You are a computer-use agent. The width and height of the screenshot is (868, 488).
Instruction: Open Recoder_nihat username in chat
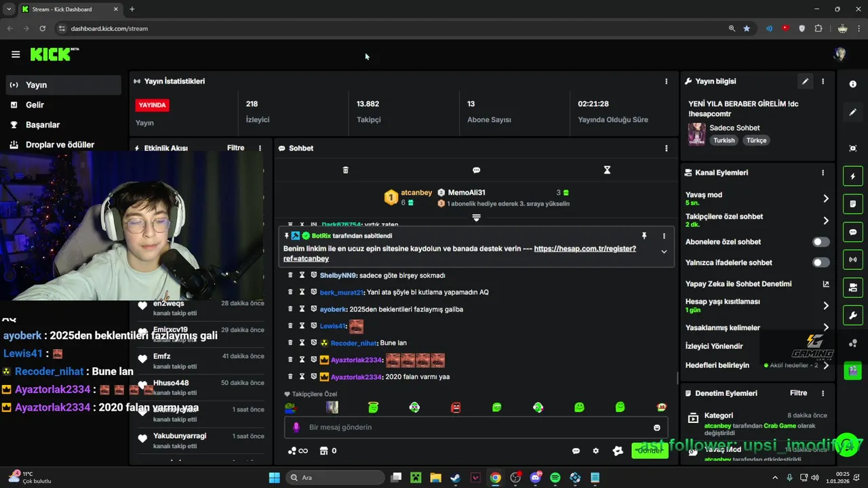[353, 343]
